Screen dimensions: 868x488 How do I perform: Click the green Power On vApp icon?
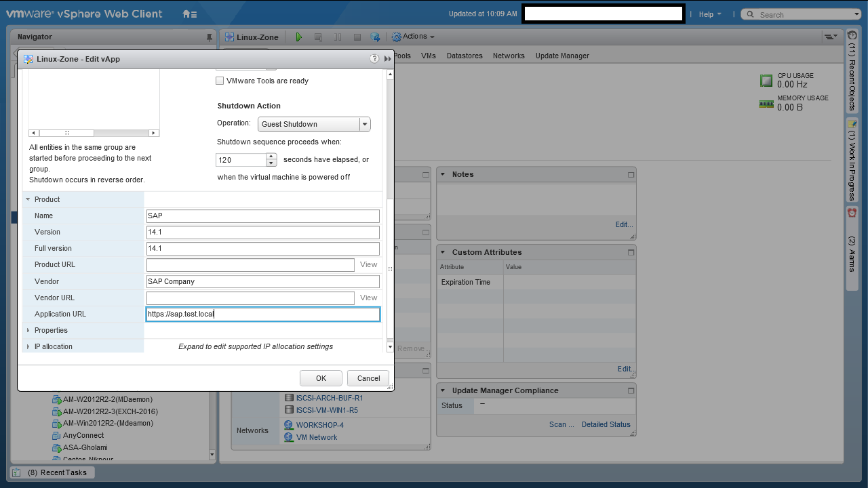(299, 37)
